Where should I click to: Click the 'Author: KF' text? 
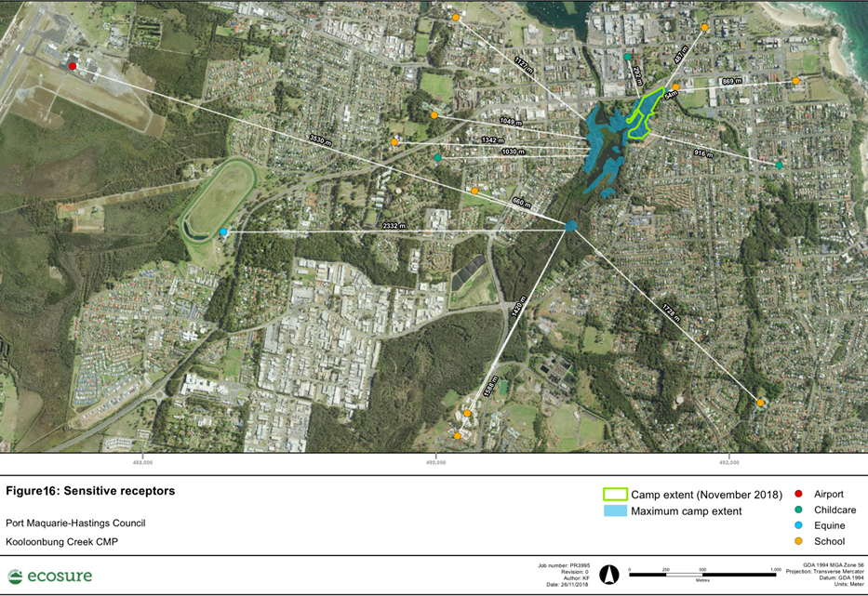pyautogui.click(x=576, y=578)
